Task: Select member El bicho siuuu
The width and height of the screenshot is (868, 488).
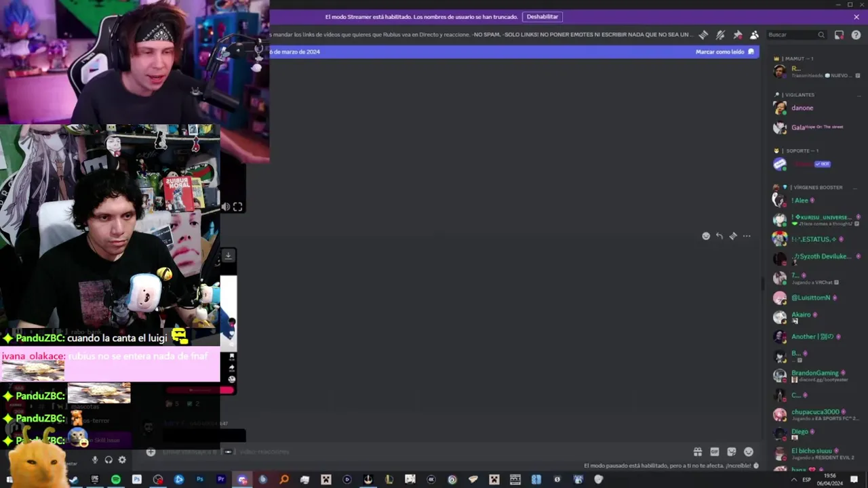Action: 816,453
